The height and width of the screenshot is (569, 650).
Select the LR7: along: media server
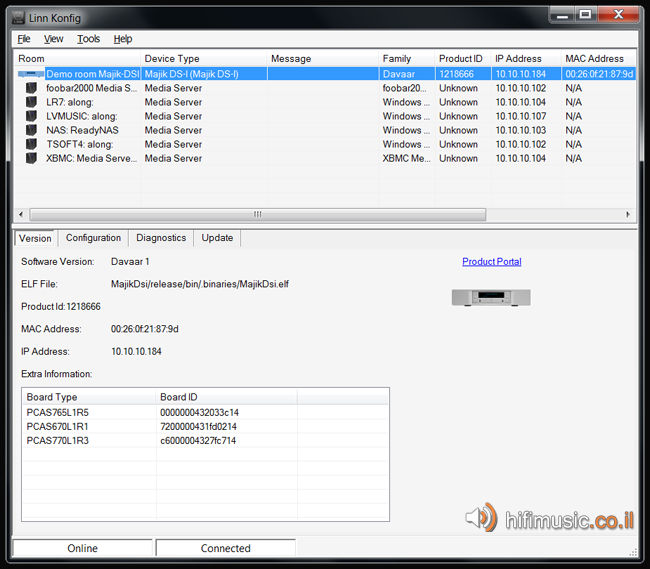325,102
